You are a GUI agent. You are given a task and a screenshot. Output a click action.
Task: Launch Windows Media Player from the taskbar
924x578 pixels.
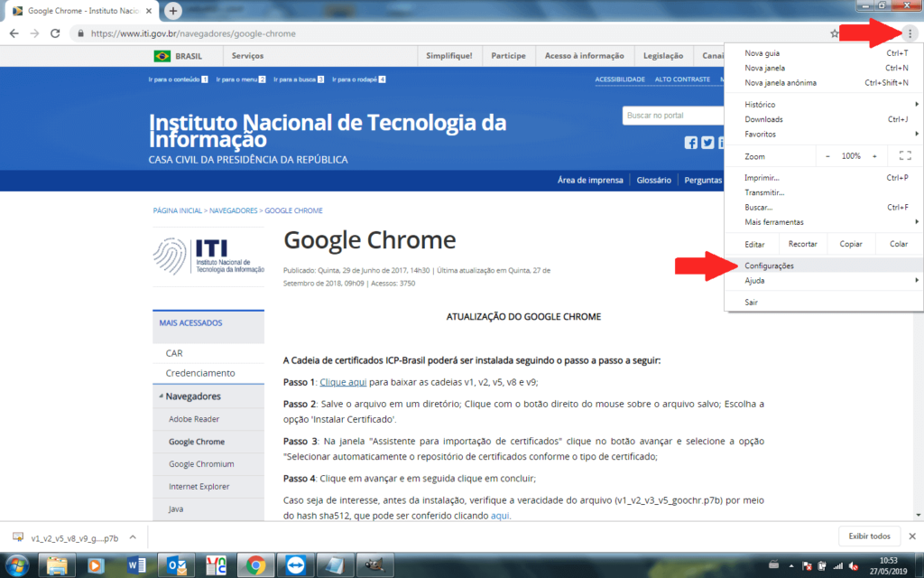[x=96, y=565]
